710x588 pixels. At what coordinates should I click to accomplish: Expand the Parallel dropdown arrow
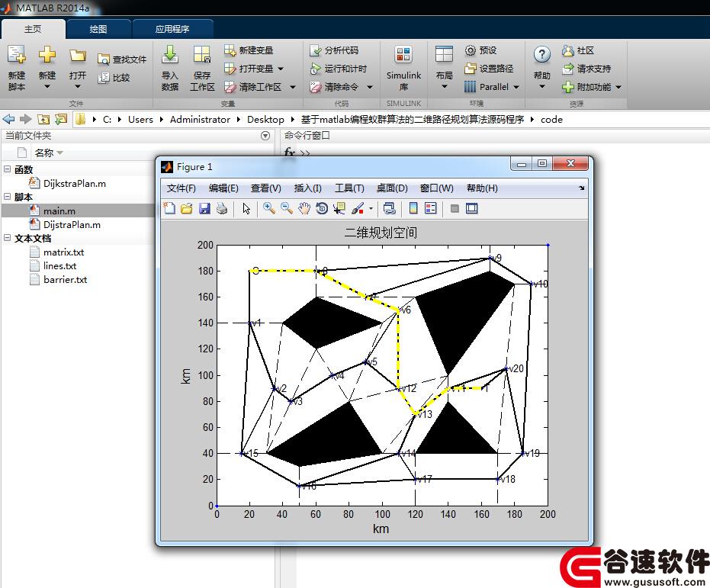516,87
